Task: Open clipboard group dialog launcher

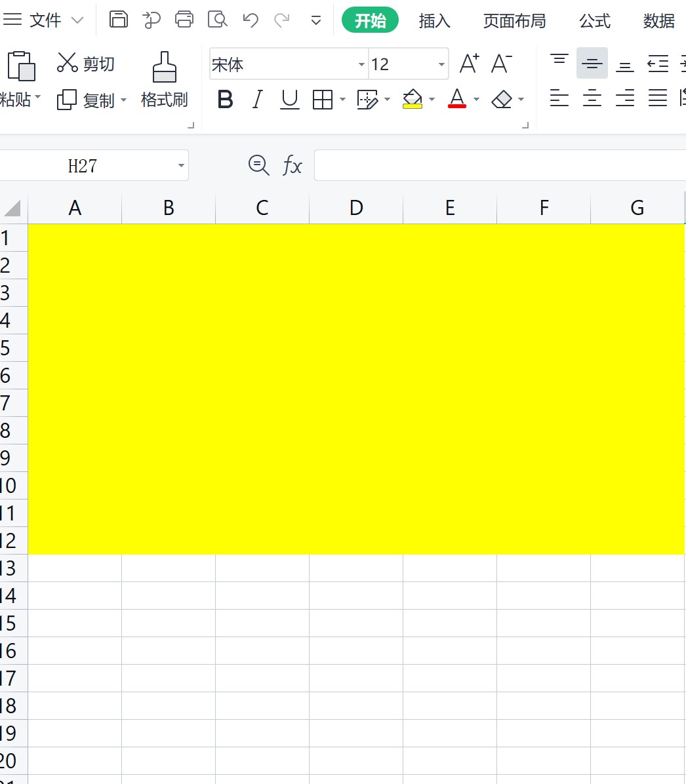Action: click(x=191, y=125)
